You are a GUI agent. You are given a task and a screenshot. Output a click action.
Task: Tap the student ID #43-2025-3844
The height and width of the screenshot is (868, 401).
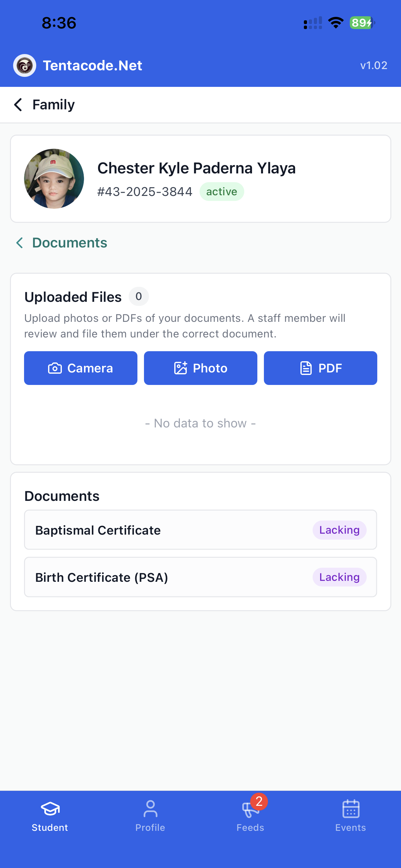tap(145, 192)
